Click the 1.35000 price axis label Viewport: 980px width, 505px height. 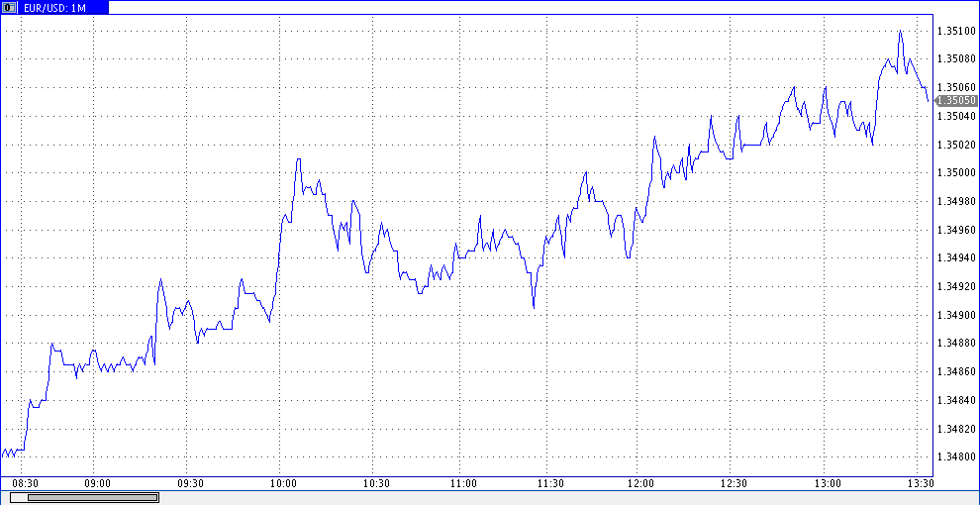[x=957, y=173]
